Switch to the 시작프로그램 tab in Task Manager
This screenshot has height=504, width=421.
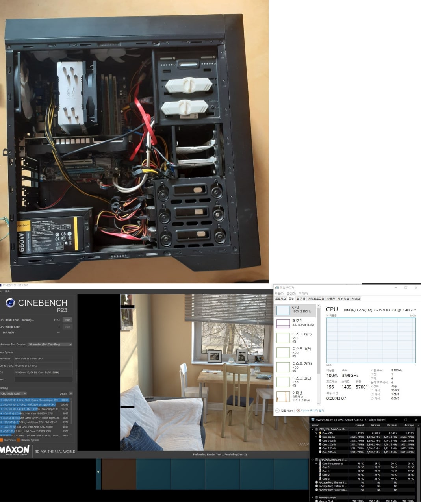pos(316,299)
